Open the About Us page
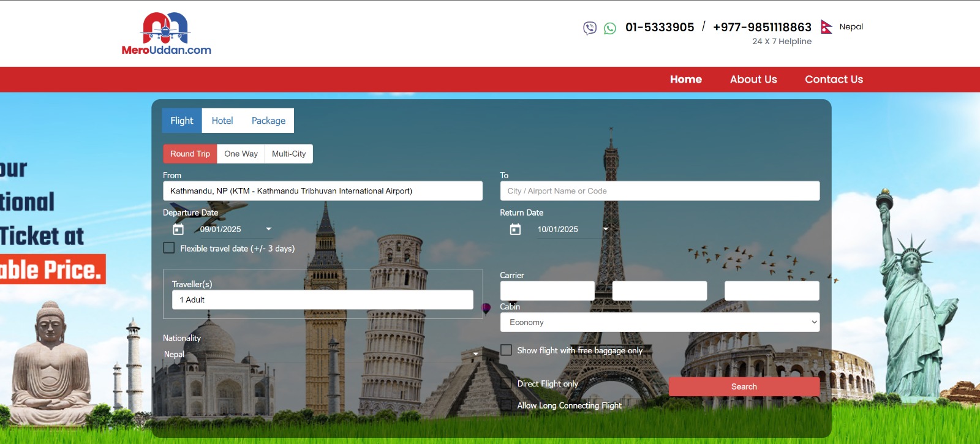Viewport: 980px width, 444px height. (753, 80)
